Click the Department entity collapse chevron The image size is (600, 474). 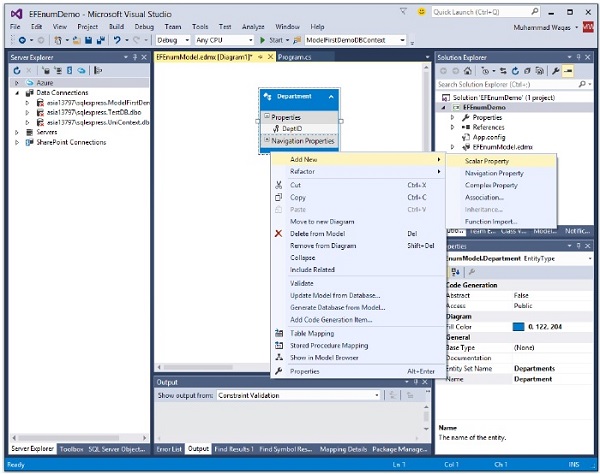(331, 97)
